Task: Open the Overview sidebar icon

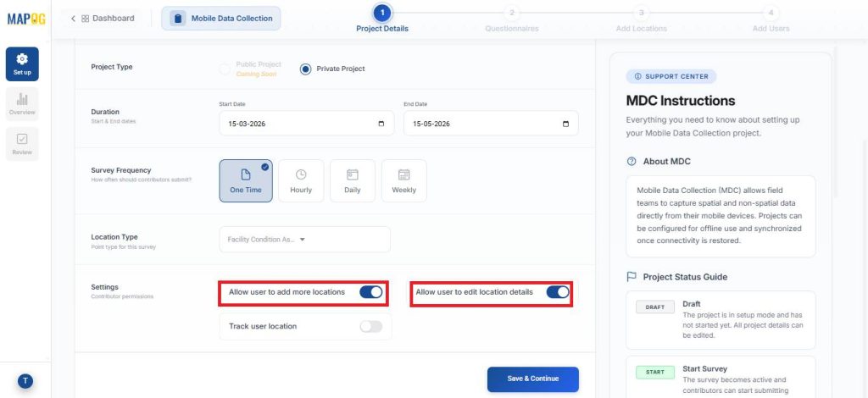Action: pyautogui.click(x=22, y=104)
